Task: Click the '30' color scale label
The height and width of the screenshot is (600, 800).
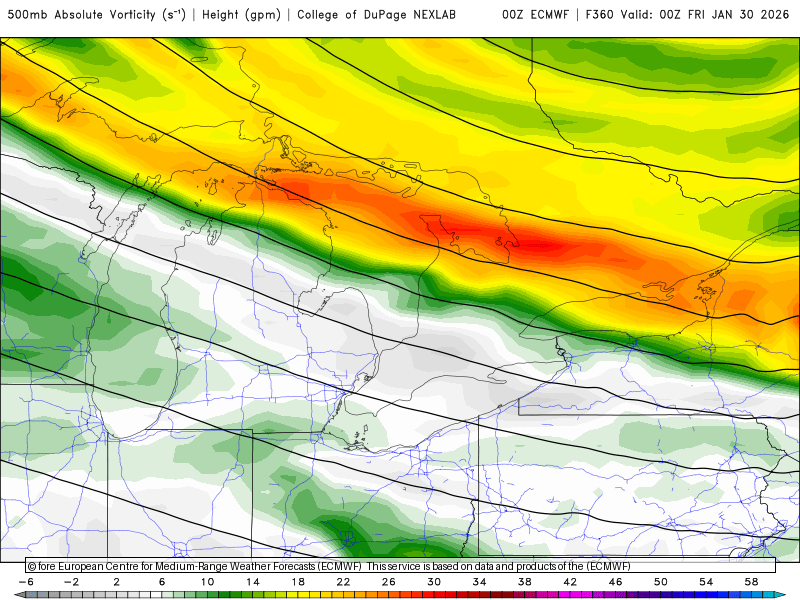Action: (x=434, y=582)
